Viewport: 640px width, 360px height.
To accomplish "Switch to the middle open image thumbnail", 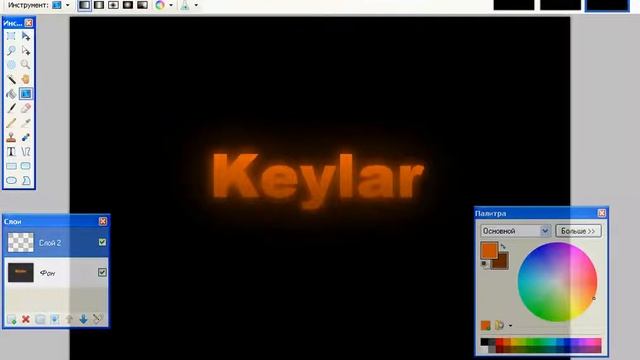I will tap(560, 5).
